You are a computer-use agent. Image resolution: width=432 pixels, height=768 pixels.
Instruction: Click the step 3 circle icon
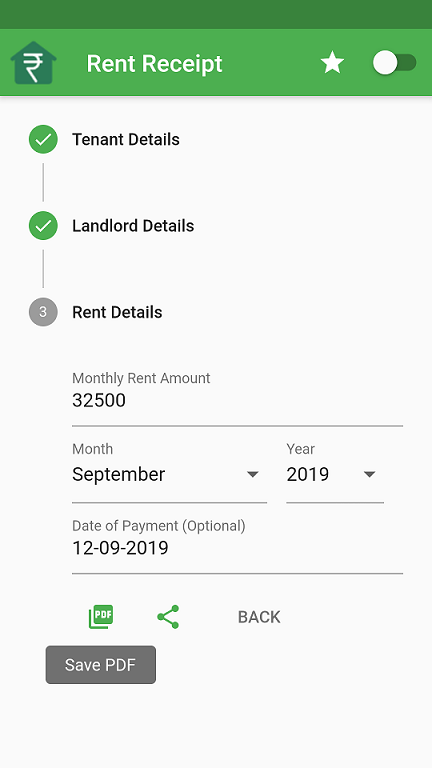click(43, 312)
